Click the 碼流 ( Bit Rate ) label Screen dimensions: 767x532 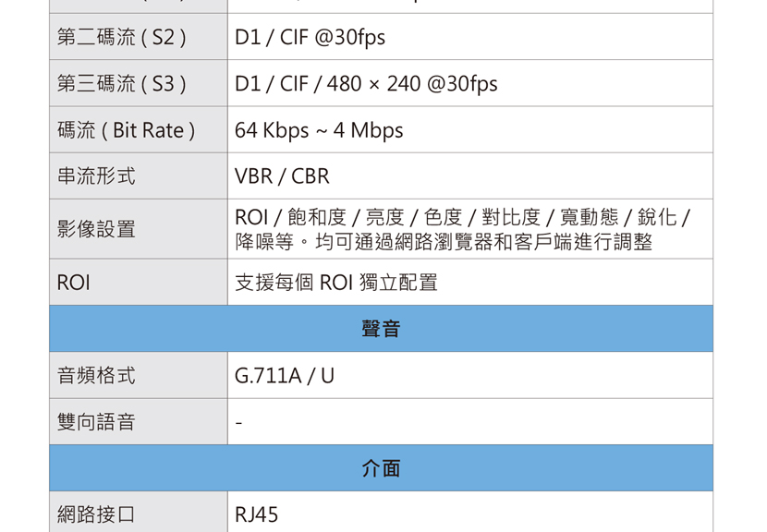126,130
